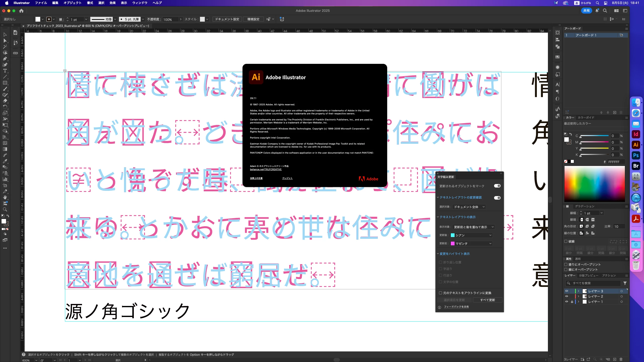Select the Column Graph tool

point(5,179)
